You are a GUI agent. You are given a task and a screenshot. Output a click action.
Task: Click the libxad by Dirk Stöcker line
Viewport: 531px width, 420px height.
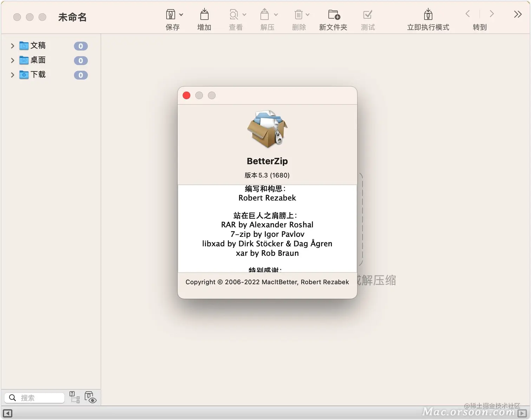(x=267, y=244)
